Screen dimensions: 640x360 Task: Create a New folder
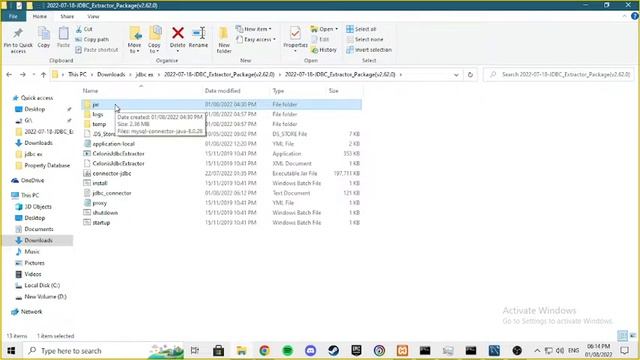pos(224,40)
